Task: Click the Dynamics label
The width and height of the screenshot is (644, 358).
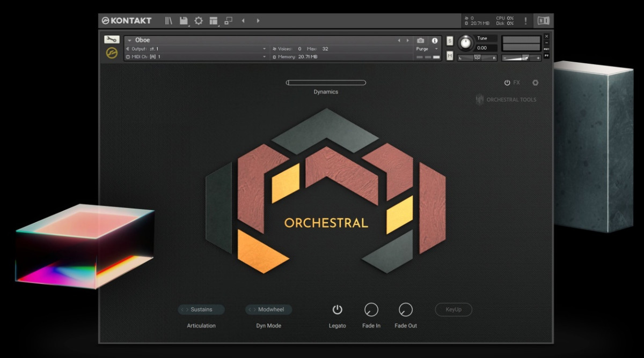Action: click(x=326, y=92)
